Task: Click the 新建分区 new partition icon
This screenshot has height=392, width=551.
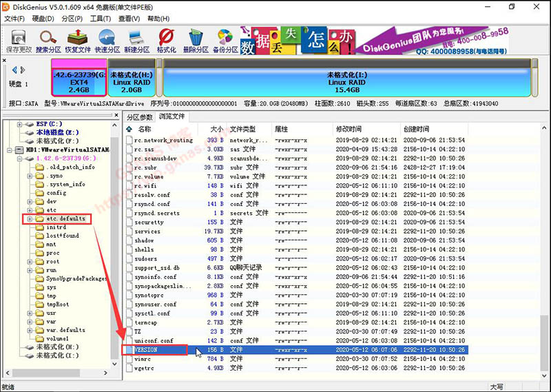Action: (x=136, y=41)
